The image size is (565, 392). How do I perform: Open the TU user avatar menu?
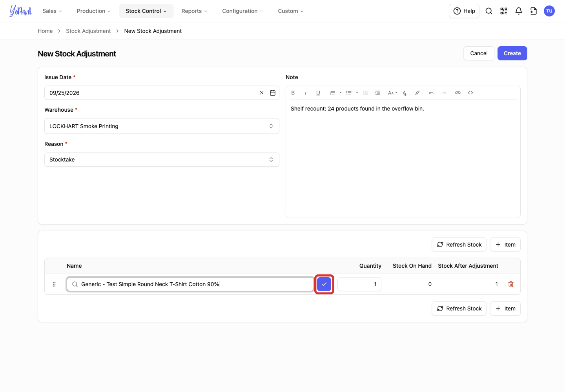pos(549,11)
